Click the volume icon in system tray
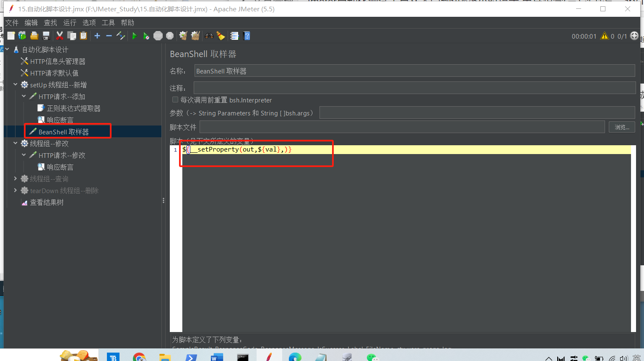 pyautogui.click(x=624, y=358)
